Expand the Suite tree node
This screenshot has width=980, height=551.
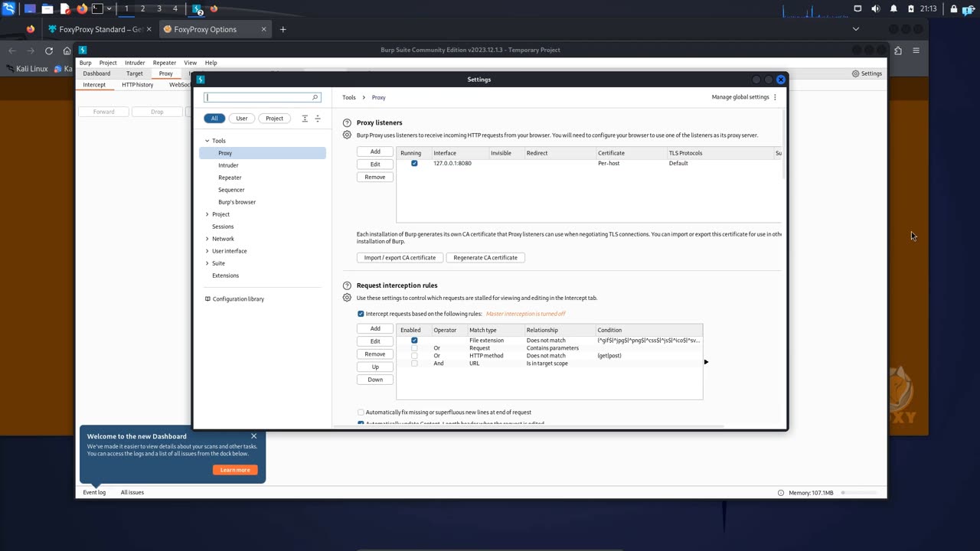207,263
